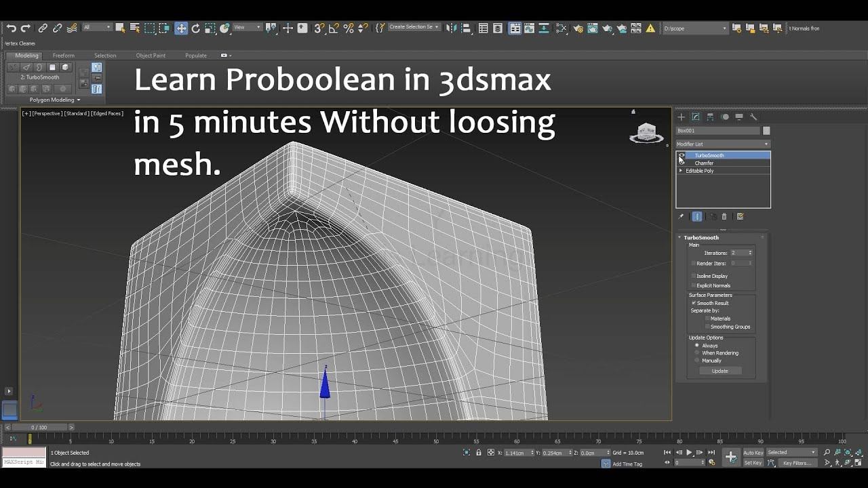This screenshot has width=868, height=488.
Task: Select the Manually update option
Action: coord(697,361)
